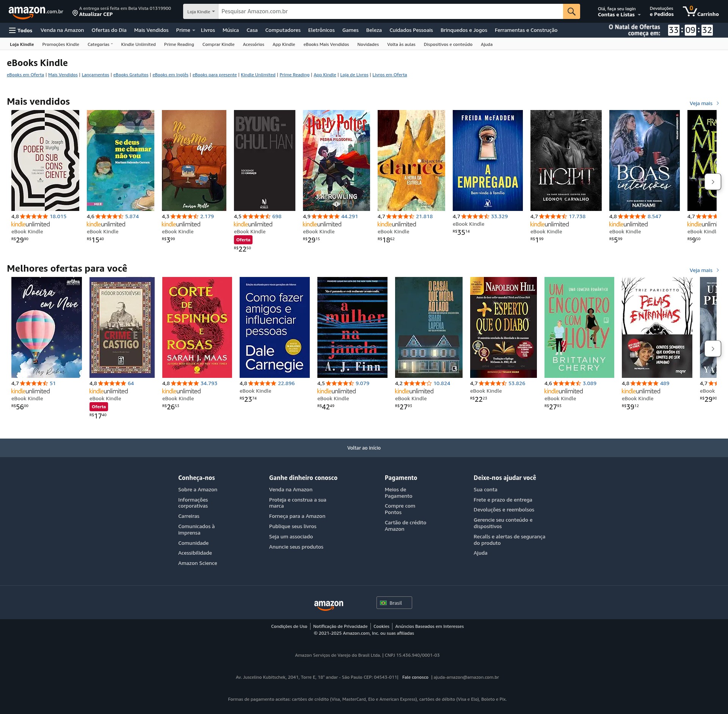Click Carreiras in the footer
Image resolution: width=728 pixels, height=714 pixels.
click(x=189, y=516)
